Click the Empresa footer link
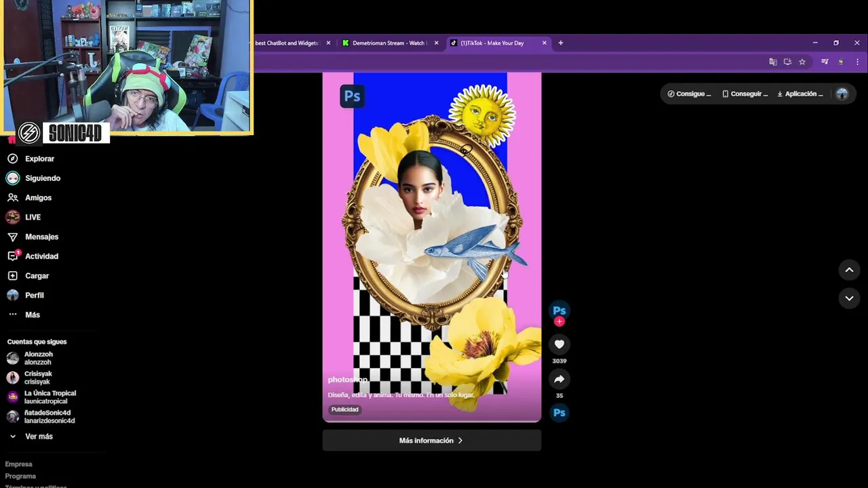The image size is (868, 488). (x=19, y=464)
